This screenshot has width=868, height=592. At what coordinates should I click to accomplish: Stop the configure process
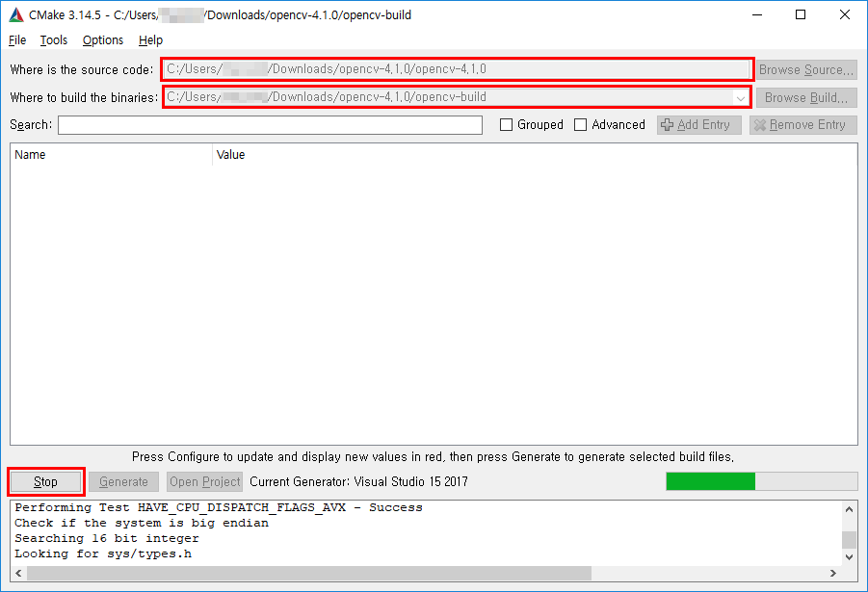[x=45, y=482]
